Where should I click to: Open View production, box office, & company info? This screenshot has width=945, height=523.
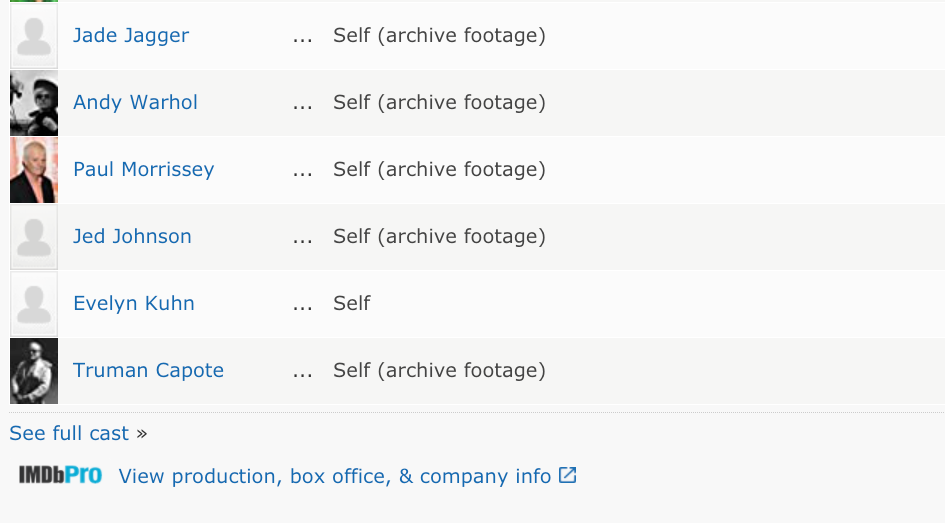334,476
